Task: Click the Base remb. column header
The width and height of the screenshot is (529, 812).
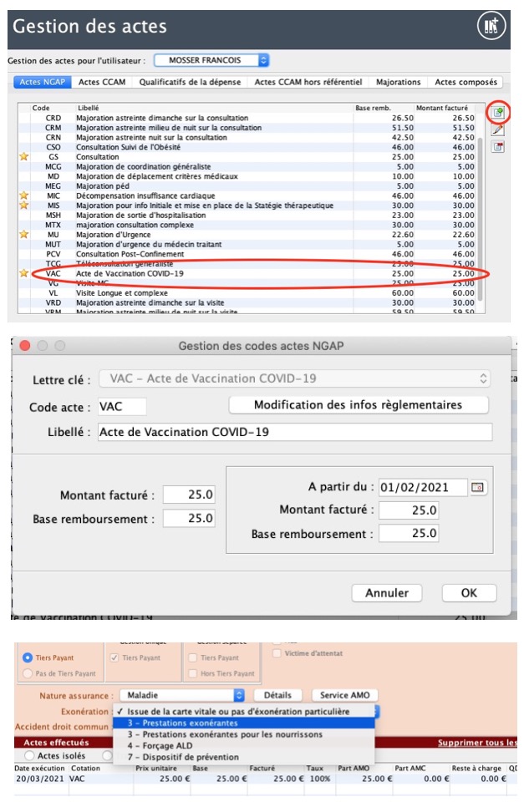Action: pyautogui.click(x=373, y=108)
